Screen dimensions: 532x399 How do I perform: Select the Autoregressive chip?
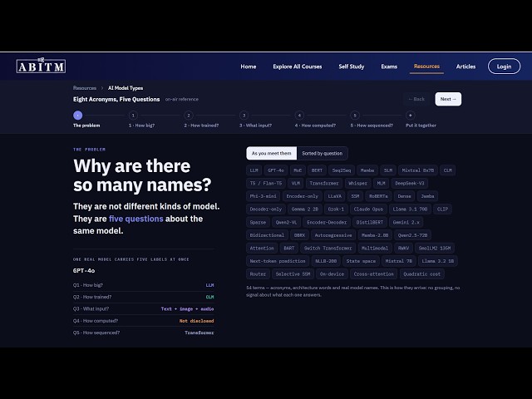(x=333, y=235)
